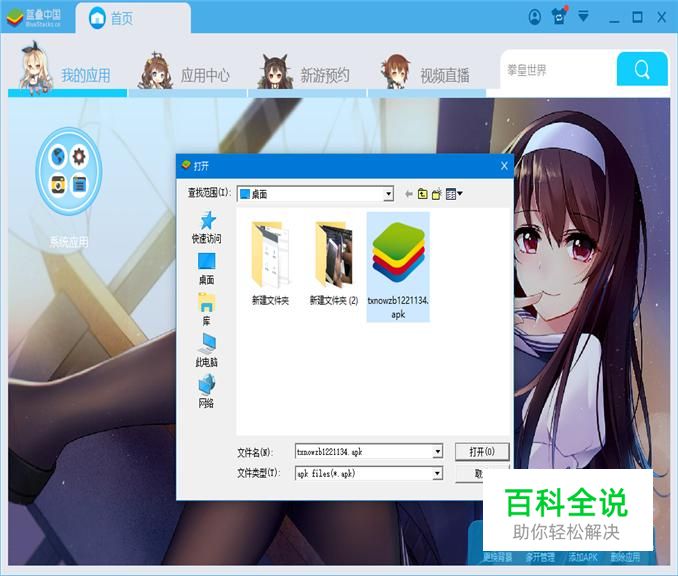Go back using the dialog's back arrow
Screen dimensions: 678x576
pyautogui.click(x=408, y=194)
